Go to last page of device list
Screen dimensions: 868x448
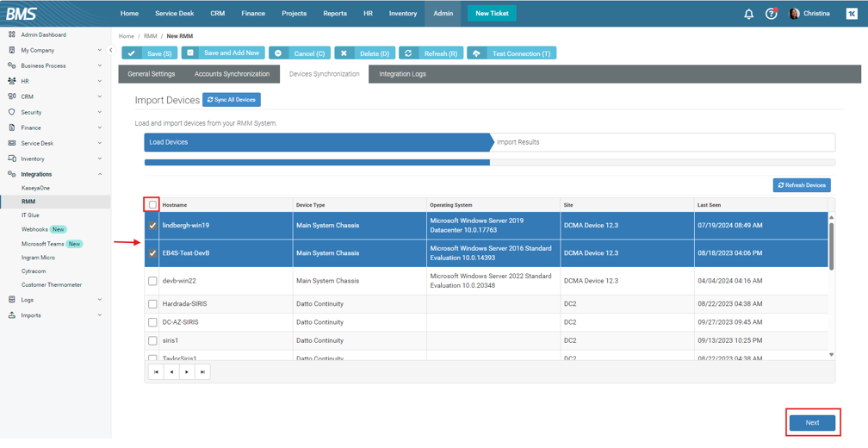[x=202, y=372]
